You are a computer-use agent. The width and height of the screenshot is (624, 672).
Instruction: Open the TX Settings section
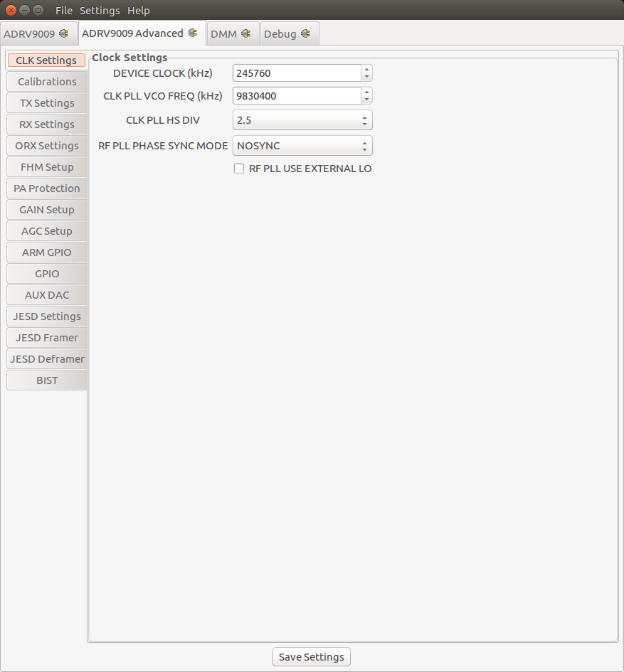point(46,102)
